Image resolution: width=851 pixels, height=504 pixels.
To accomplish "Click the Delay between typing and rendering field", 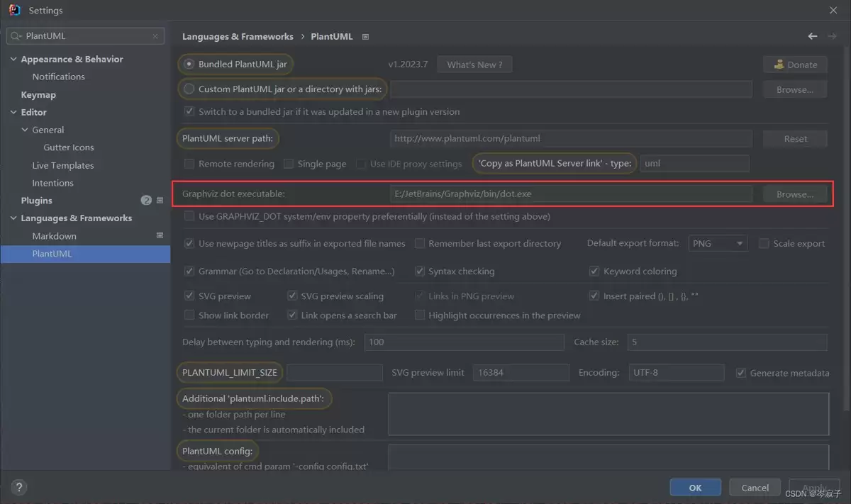I will pos(465,342).
